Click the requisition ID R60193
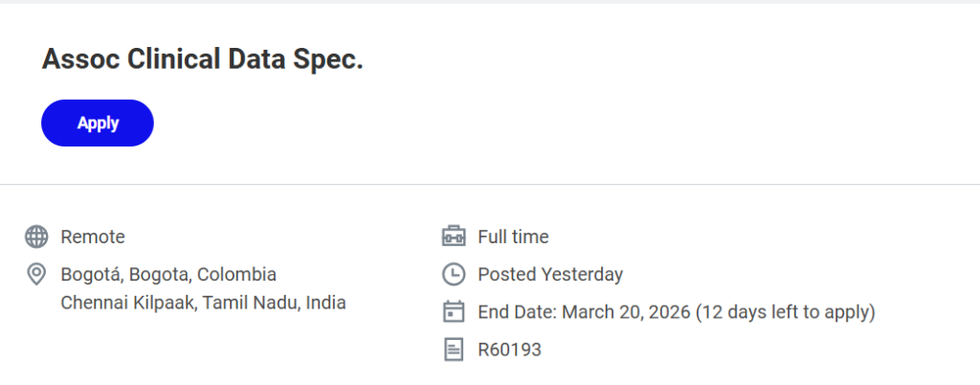Viewport: 980px width, 385px height. (509, 350)
